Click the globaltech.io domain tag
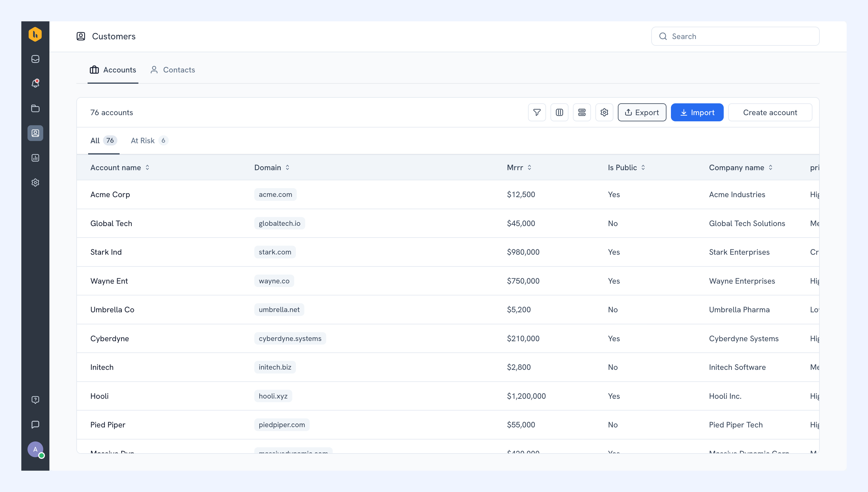 (279, 223)
